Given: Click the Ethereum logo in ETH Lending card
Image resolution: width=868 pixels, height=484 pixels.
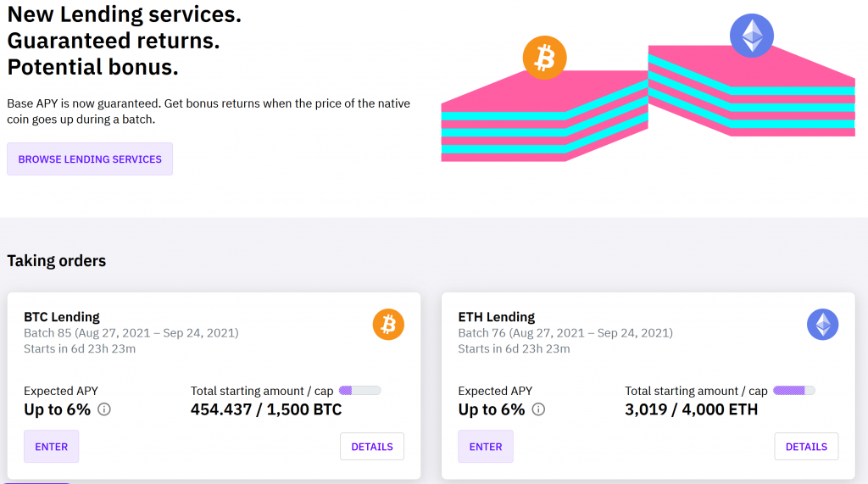Looking at the screenshot, I should (822, 325).
